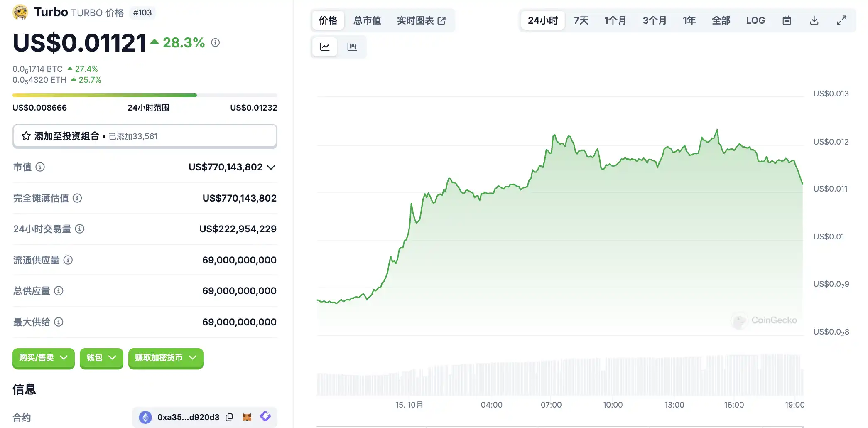
Task: Click the 24小时范围 price range bar
Action: coord(145,96)
